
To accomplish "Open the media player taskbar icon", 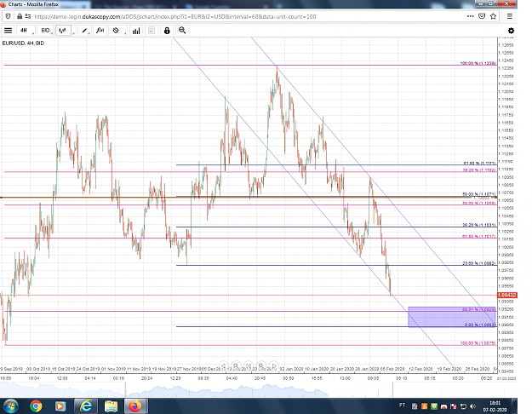I will [60, 405].
